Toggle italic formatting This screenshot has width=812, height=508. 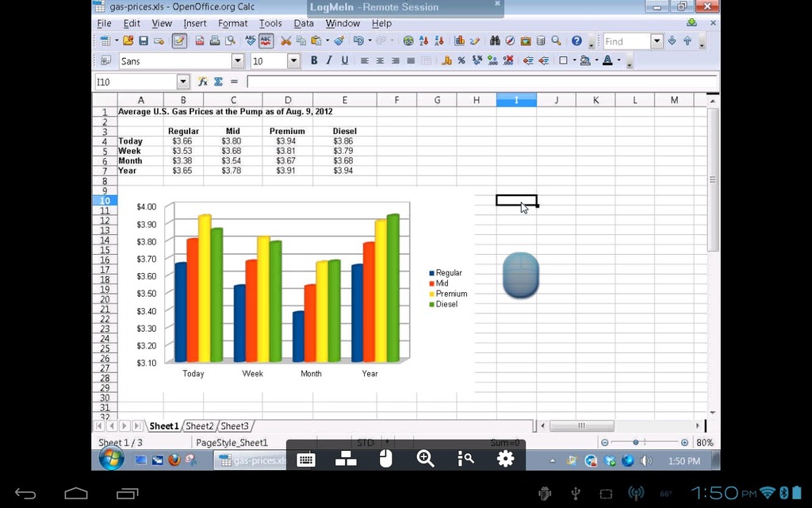click(329, 60)
